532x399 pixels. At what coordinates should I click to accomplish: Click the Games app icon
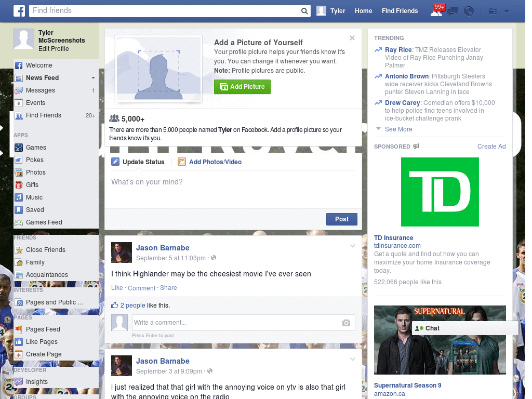[19, 148]
